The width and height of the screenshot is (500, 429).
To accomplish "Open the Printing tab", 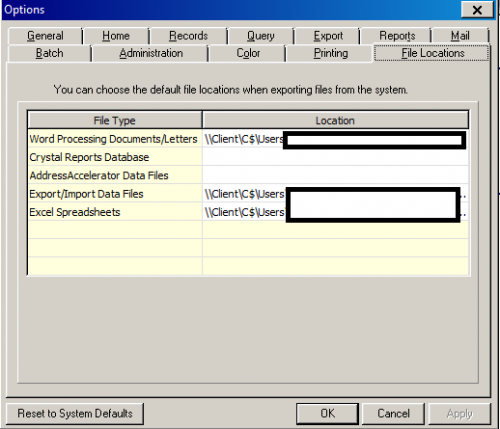I will (331, 53).
